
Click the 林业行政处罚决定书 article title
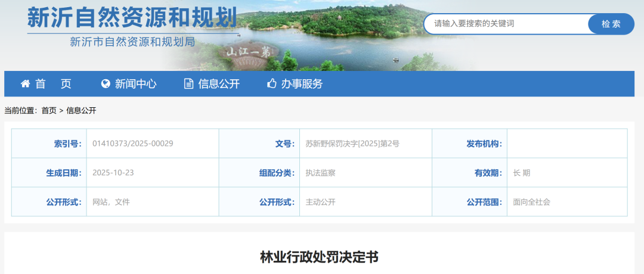coord(319,257)
